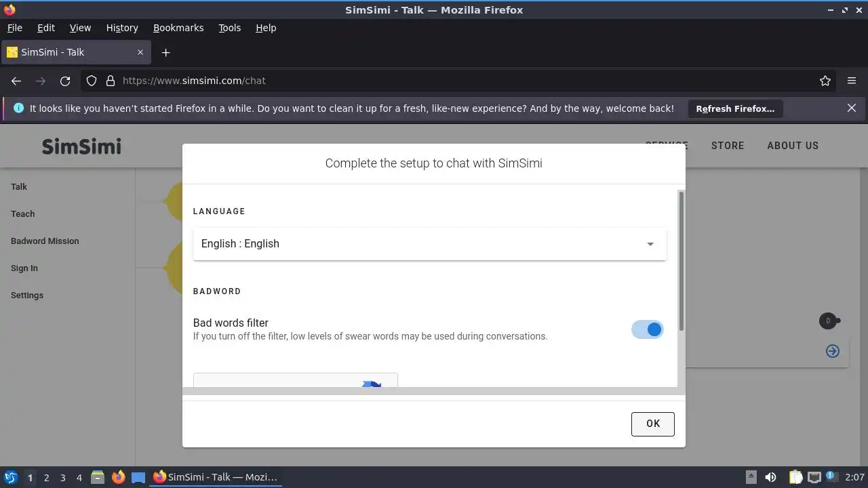Close the SimSimi - Talk tab
The image size is (868, 488).
click(140, 52)
